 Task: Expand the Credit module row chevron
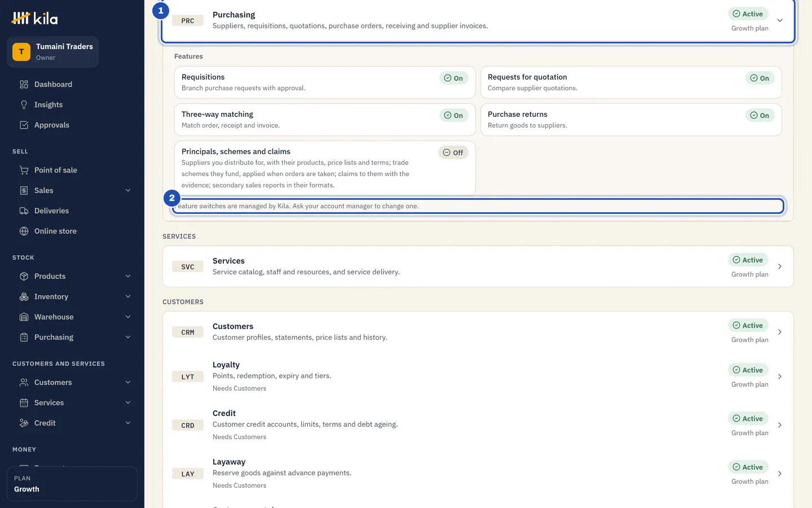[780, 425]
